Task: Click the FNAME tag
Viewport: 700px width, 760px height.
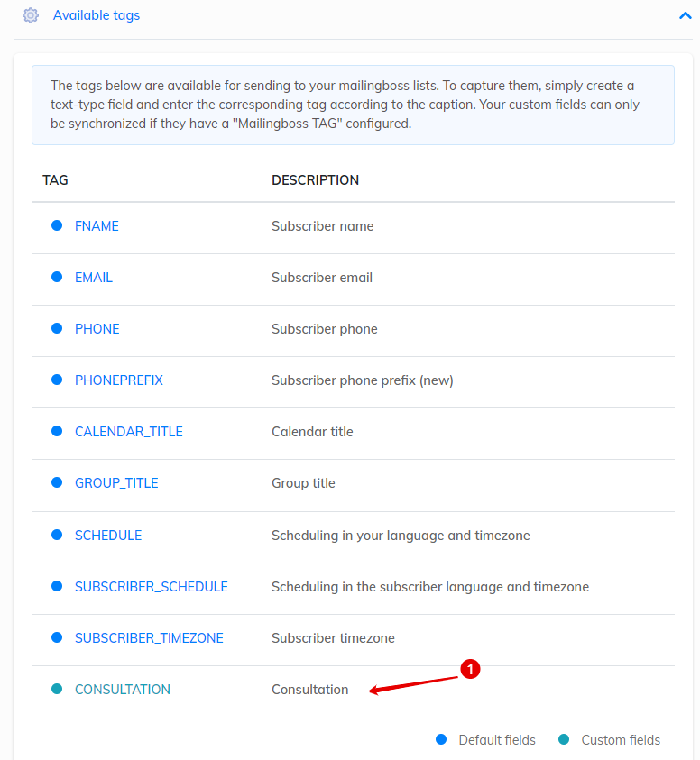Action: (97, 226)
